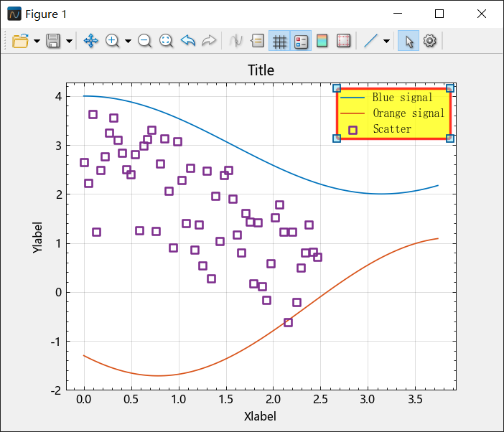Click the Xlabel axis label
504x432 pixels.
click(x=260, y=416)
